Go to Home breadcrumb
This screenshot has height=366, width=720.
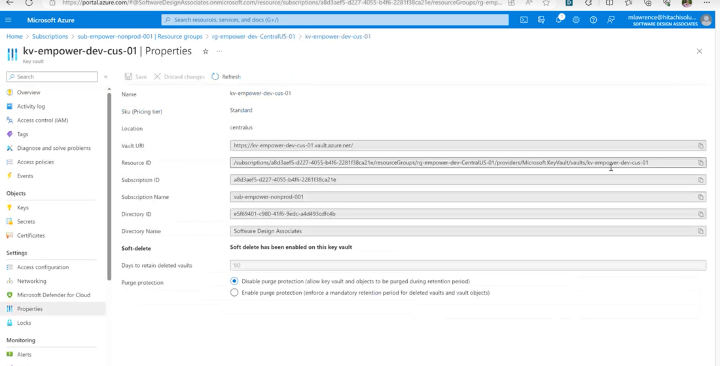(14, 36)
